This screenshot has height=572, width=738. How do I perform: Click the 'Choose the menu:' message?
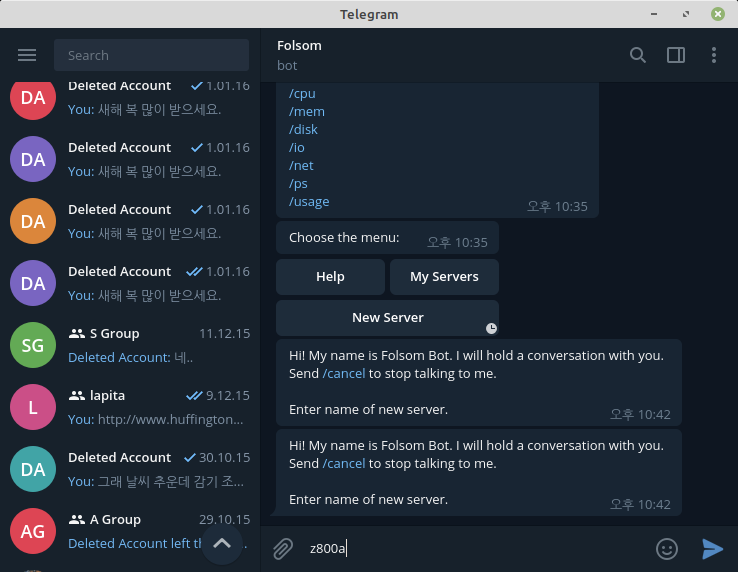387,238
